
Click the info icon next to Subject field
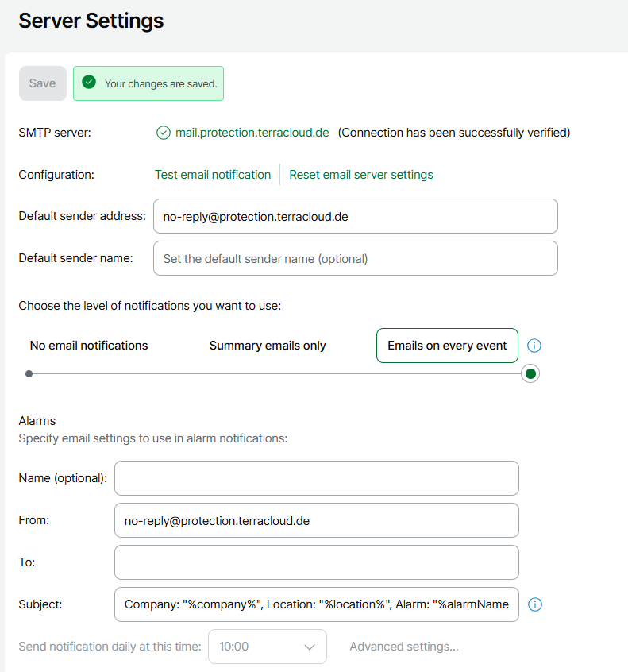point(535,604)
